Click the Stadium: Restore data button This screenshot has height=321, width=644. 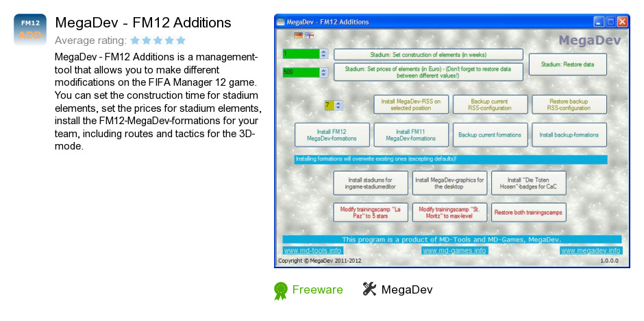click(x=567, y=64)
